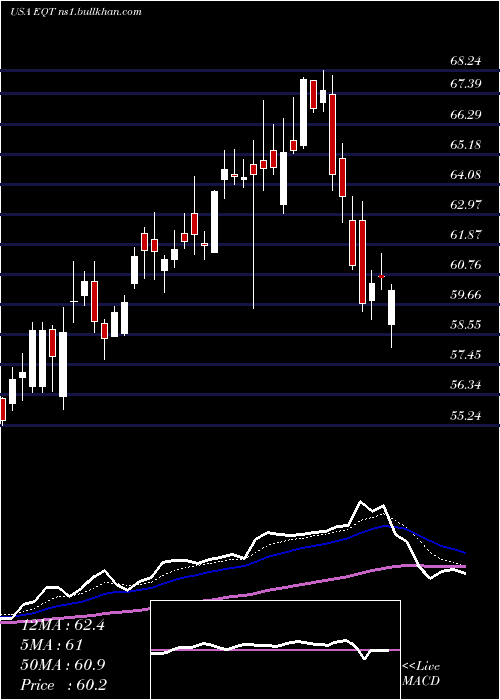Click the tall white candle reaching the 67.39 line
500x700 pixels.
click(x=304, y=112)
